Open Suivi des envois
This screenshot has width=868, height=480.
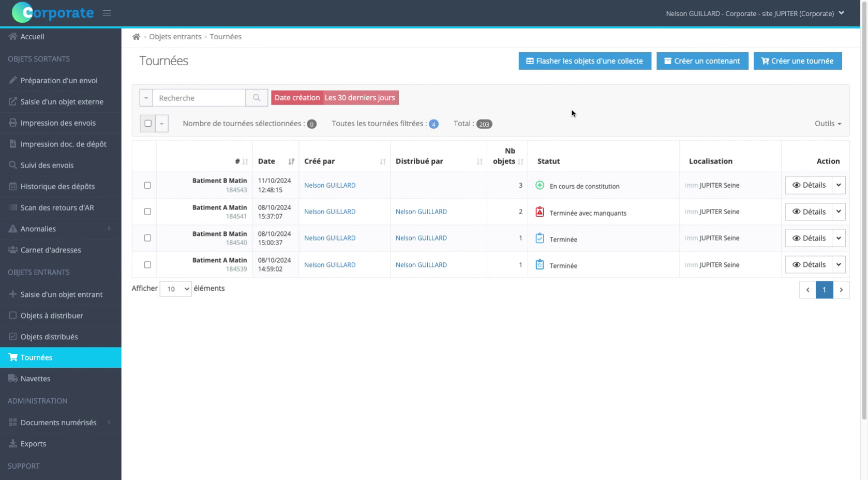(61, 166)
